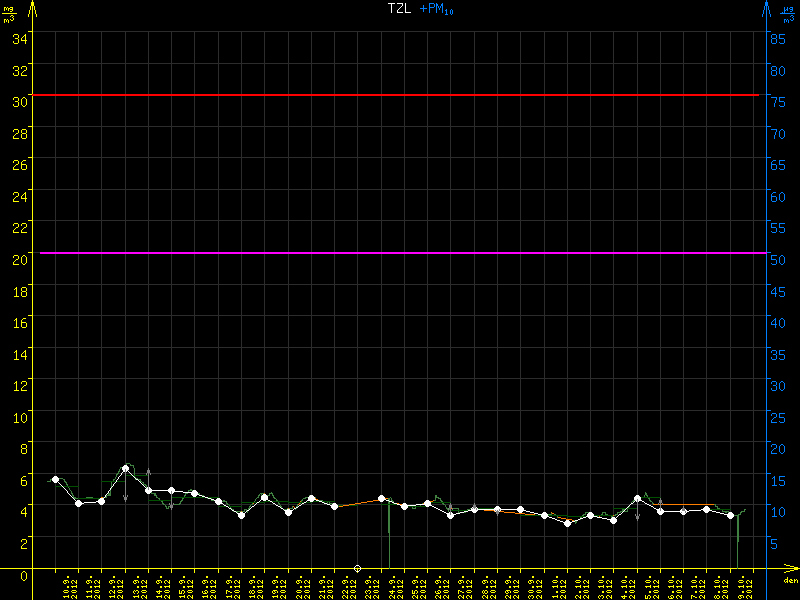
Task: Click the value 34 on the left axis
Action: point(20,38)
